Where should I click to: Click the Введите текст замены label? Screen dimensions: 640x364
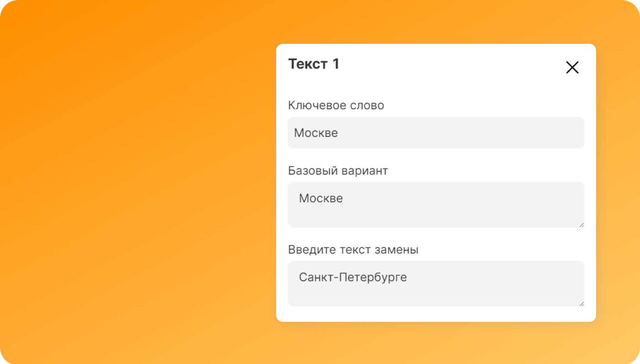coord(353,250)
